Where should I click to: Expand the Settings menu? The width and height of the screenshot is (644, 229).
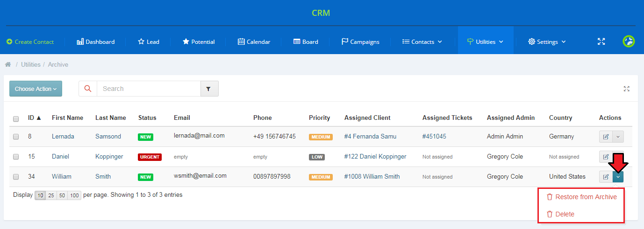pyautogui.click(x=547, y=42)
